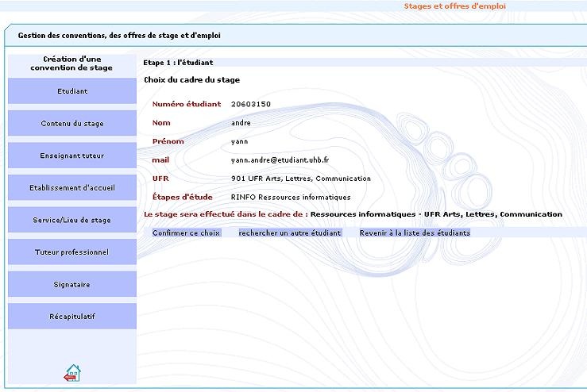Click the Etape 1 : l'étudiant heading
This screenshot has height=392, width=587.
(178, 62)
